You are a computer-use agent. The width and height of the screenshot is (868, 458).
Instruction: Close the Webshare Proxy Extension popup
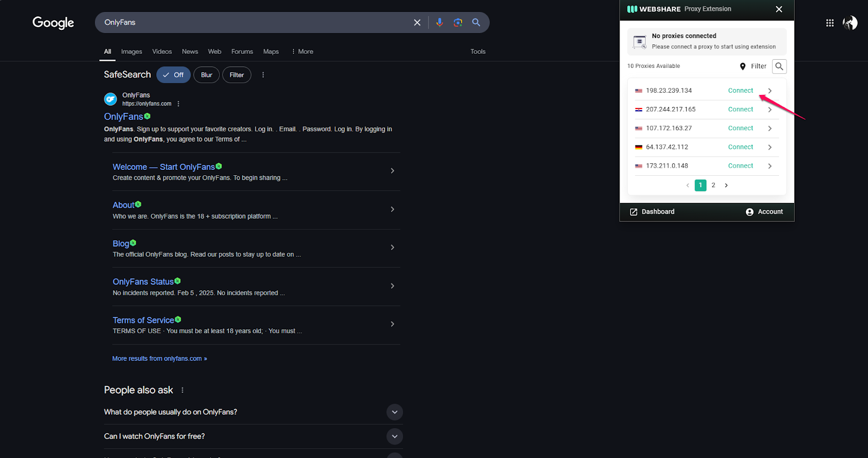pyautogui.click(x=779, y=9)
